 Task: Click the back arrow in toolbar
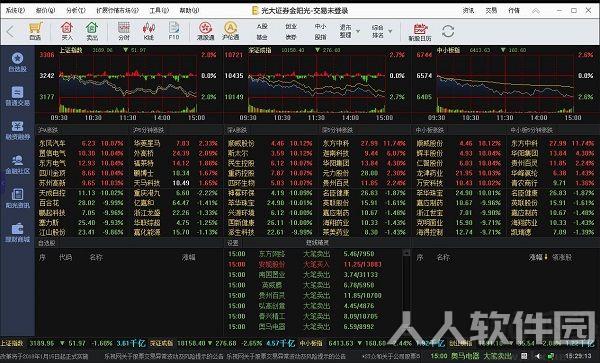click(11, 31)
